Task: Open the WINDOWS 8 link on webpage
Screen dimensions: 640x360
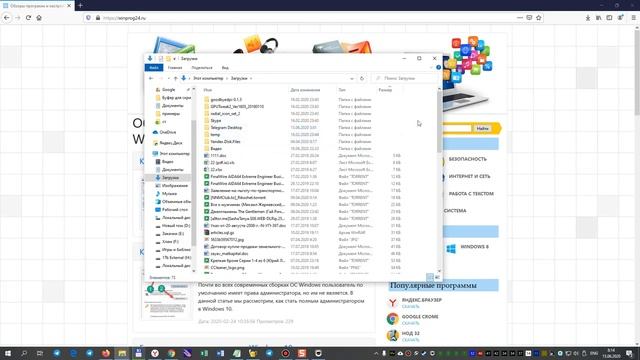Action: pyautogui.click(x=474, y=247)
